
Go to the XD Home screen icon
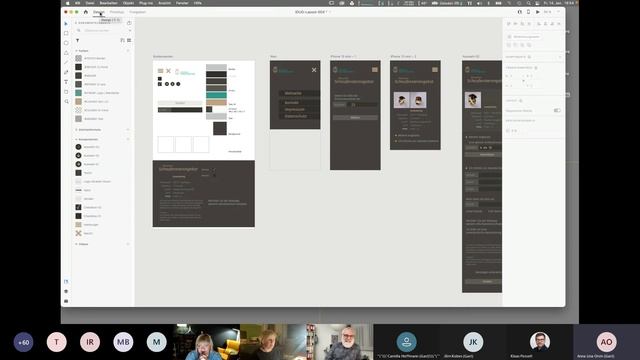(86, 12)
